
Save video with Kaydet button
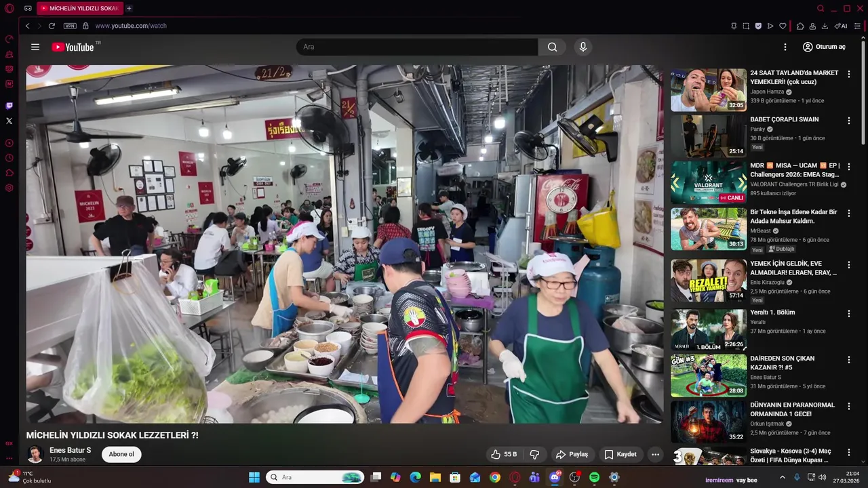620,454
